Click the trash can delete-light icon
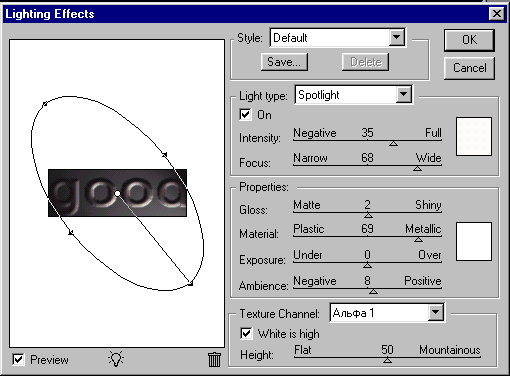The width and height of the screenshot is (510, 376). click(x=214, y=359)
